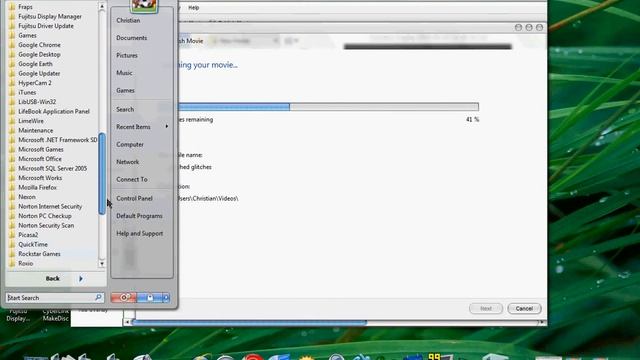Expand the Recent Items submenu arrow

point(167,127)
